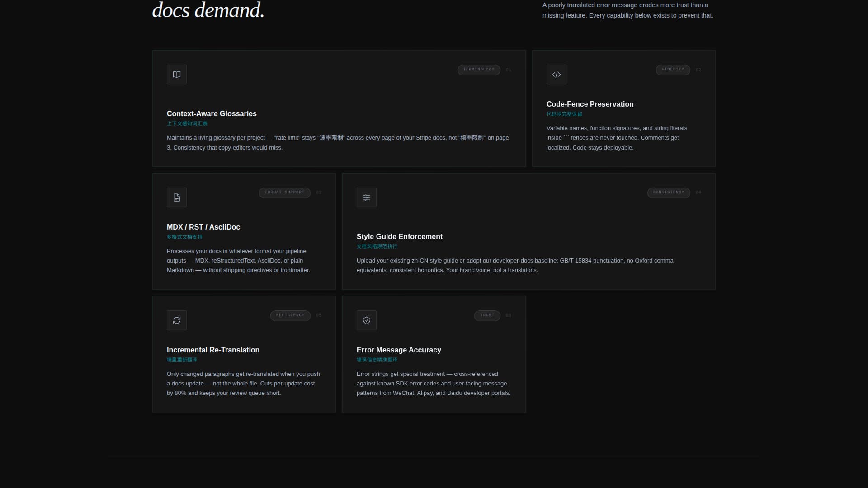Click the 'docs demand.' headline text
Screen dimensions: 868x488
(x=208, y=10)
